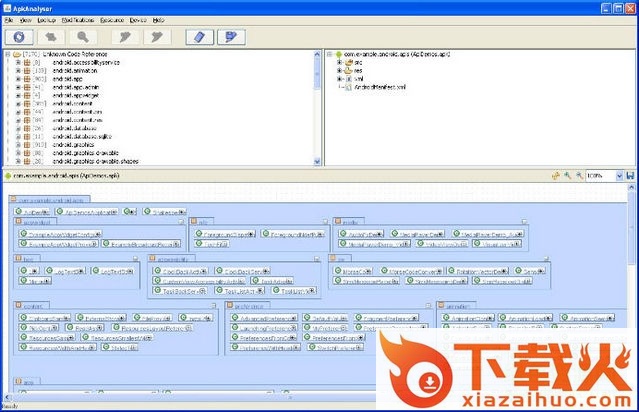Click the package icon on the appwidget diagram box
The width and height of the screenshot is (639, 412).
[x=18, y=221]
